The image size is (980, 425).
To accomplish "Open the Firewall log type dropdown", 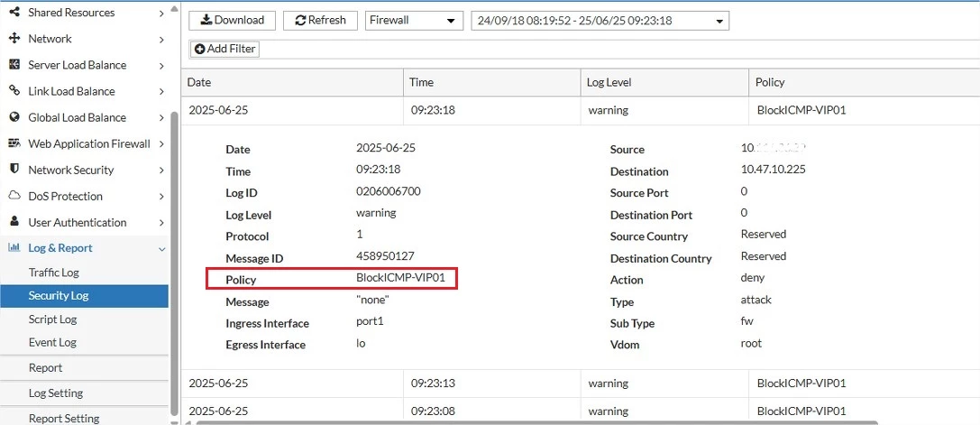I will coord(414,21).
